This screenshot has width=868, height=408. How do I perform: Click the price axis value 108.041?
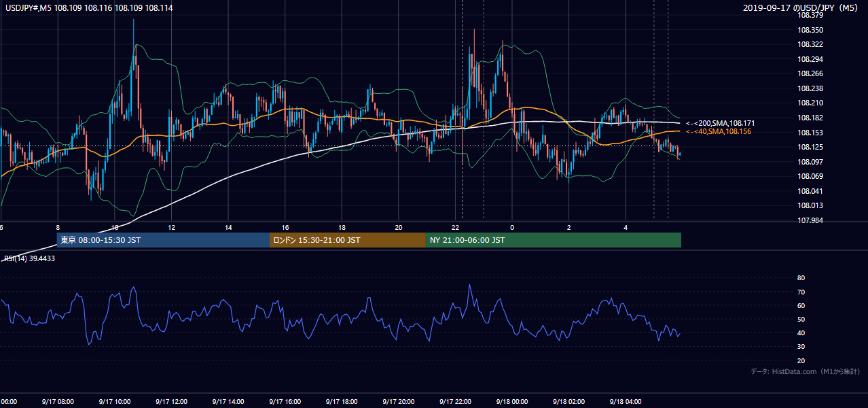coord(812,191)
